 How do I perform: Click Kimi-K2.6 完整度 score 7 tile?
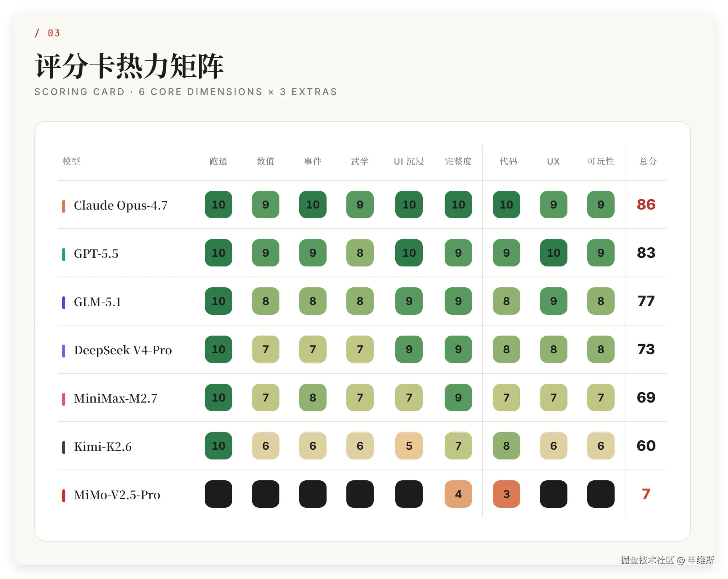pyautogui.click(x=458, y=446)
